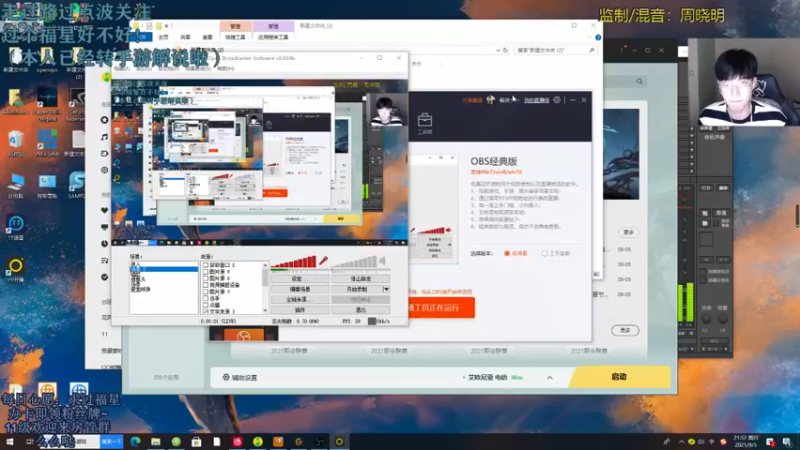Toggle the 文字来源 3 source checkbox
This screenshot has height=450, width=800.
[x=206, y=311]
